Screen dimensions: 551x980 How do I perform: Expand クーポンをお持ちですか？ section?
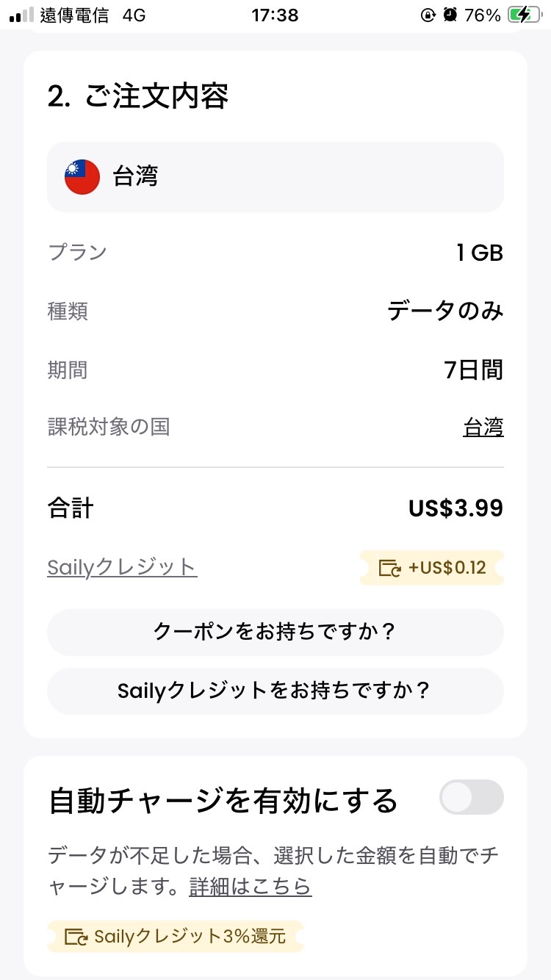[275, 632]
